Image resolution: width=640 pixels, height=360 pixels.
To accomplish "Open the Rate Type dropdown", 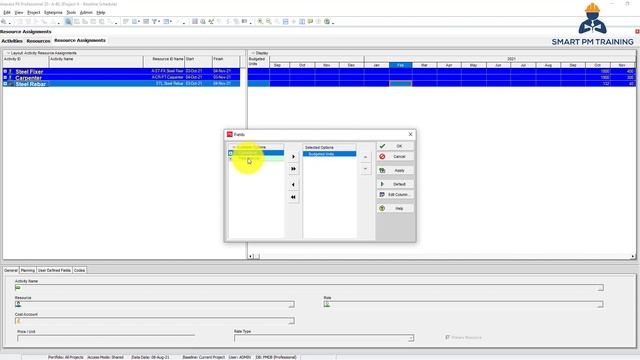I will click(411, 338).
